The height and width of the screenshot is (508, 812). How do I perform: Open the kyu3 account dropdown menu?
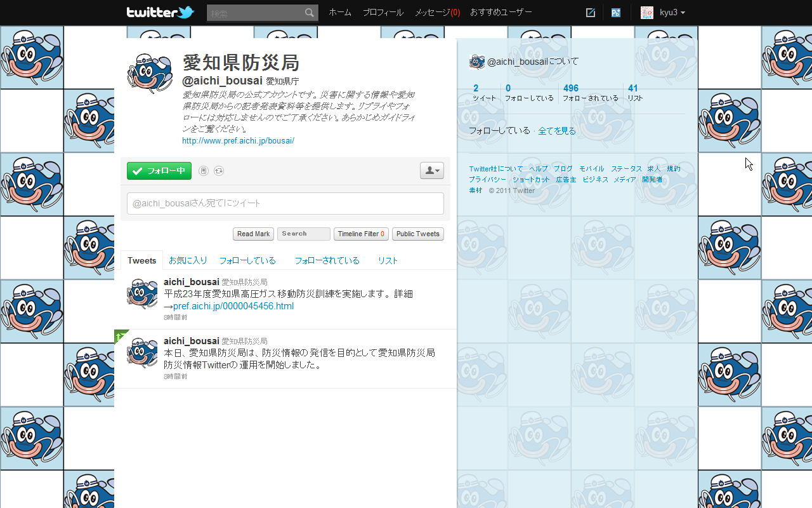coord(672,13)
